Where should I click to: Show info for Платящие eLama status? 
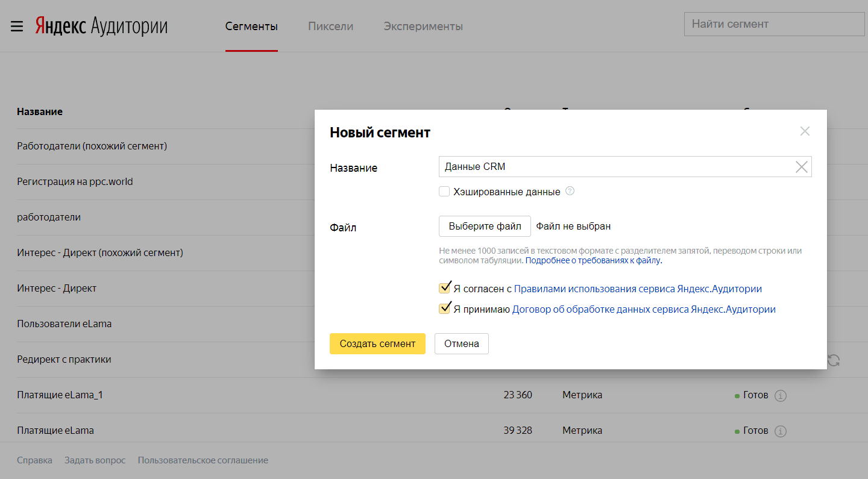(x=781, y=431)
